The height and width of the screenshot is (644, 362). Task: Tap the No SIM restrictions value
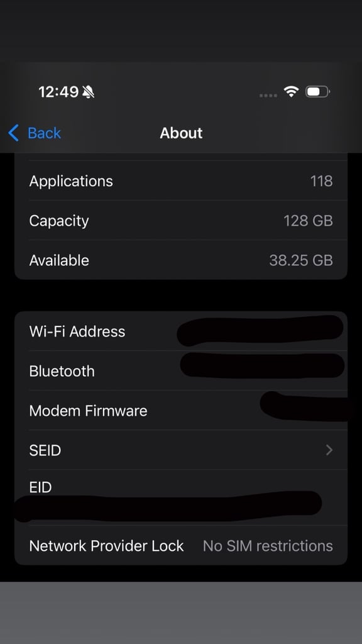268,546
